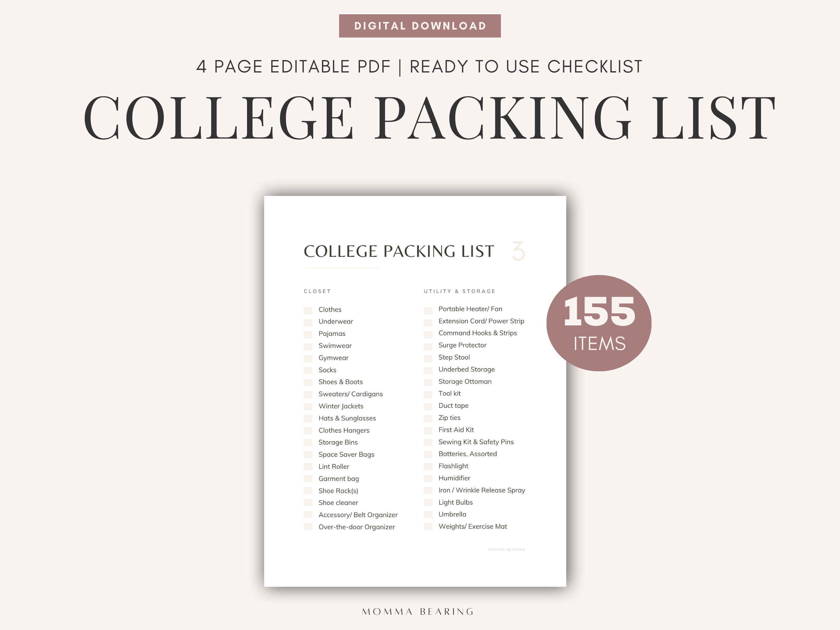Screen dimensions: 840x630
Task: Check the Clothes checkbox
Action: (308, 310)
